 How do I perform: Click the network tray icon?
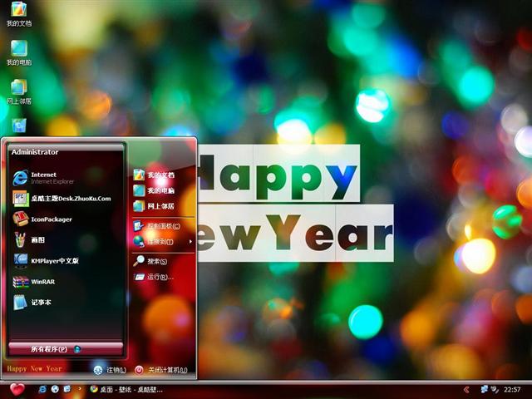click(485, 389)
